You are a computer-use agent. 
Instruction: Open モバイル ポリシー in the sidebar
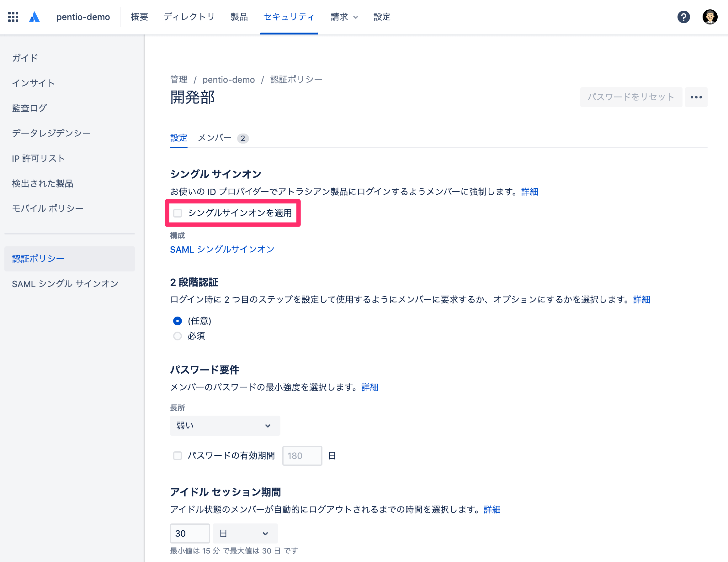[48, 208]
